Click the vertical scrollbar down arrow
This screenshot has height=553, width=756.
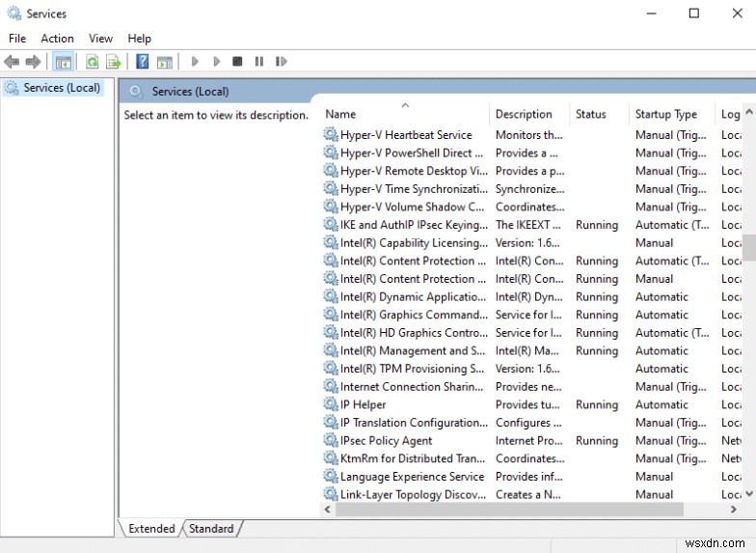[749, 493]
